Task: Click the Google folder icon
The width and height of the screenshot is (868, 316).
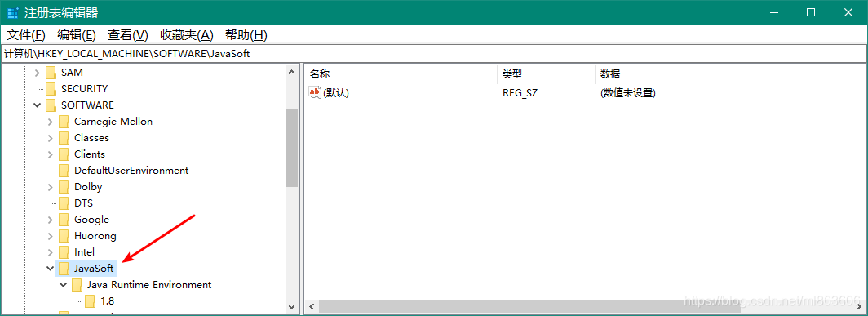Action: pos(64,220)
